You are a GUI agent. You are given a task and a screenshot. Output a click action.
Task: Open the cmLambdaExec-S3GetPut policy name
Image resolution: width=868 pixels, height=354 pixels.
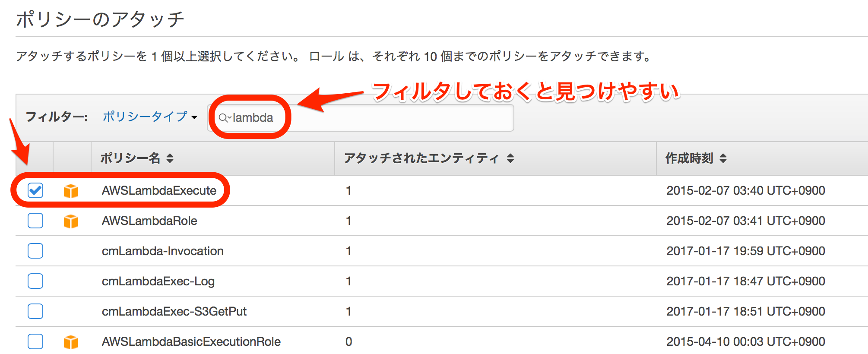coord(174,311)
